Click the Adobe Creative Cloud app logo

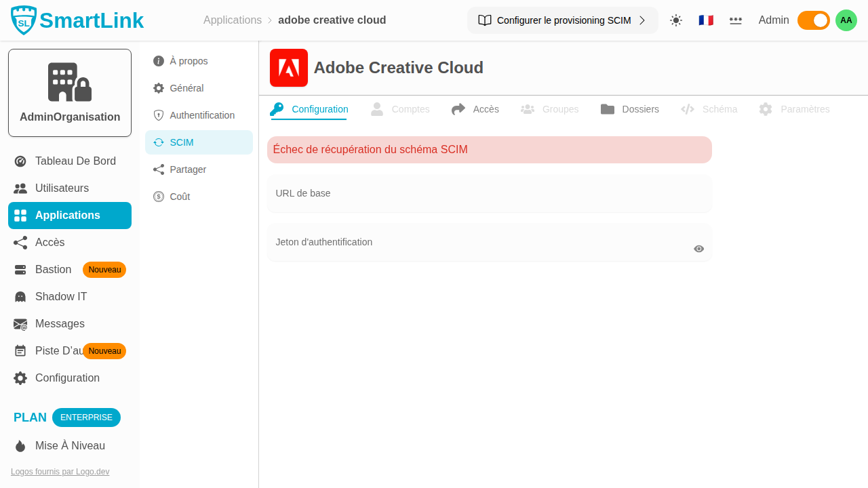click(288, 68)
